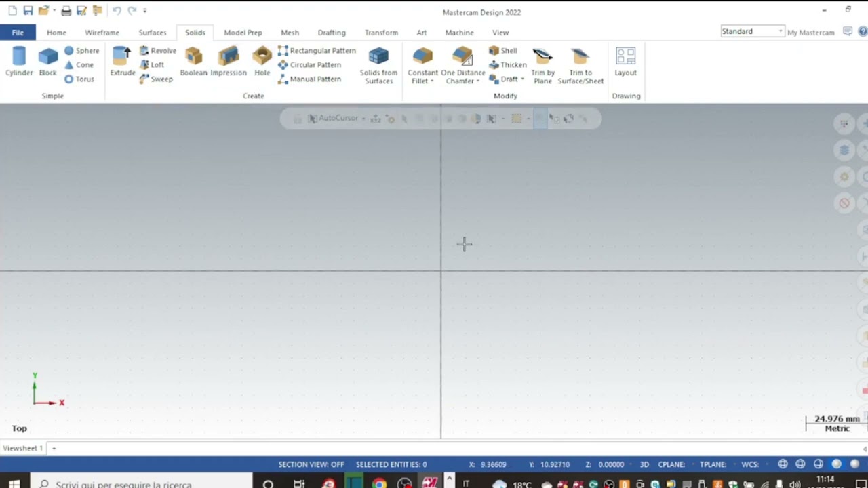Choose the Sweep solid tool

156,79
